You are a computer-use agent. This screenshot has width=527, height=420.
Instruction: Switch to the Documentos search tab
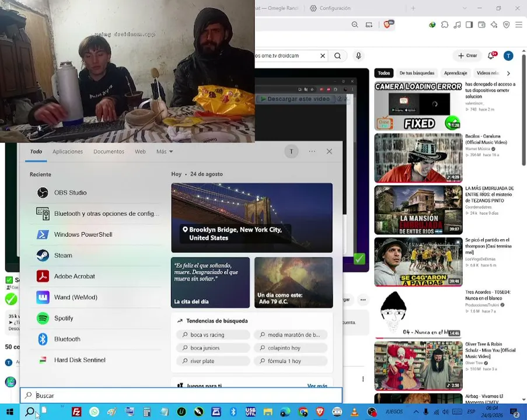click(109, 152)
